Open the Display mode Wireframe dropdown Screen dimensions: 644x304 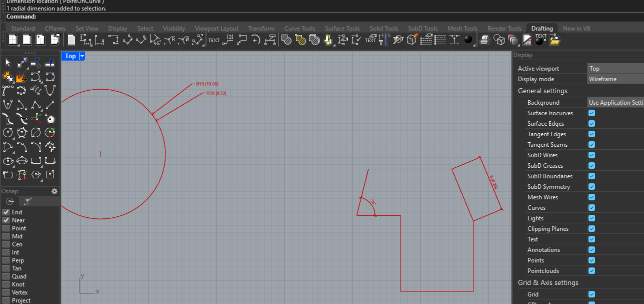pyautogui.click(x=615, y=79)
